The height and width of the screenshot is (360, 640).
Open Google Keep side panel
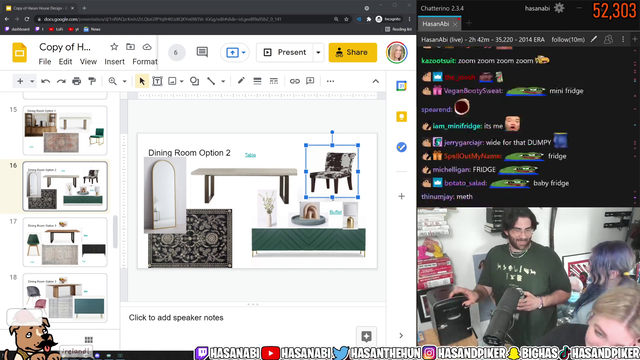click(x=402, y=117)
